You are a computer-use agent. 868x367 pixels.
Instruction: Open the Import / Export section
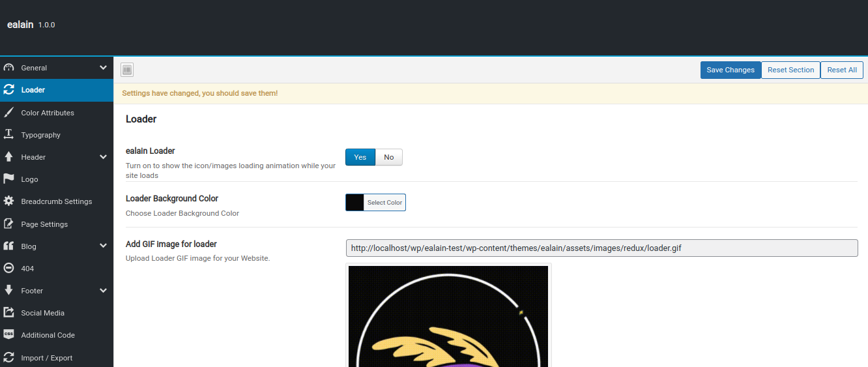pos(57,357)
